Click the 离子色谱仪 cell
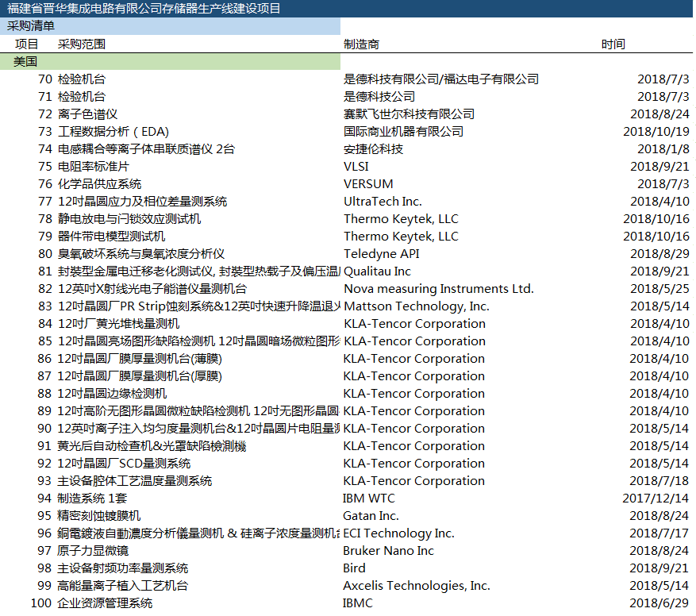 (x=87, y=114)
